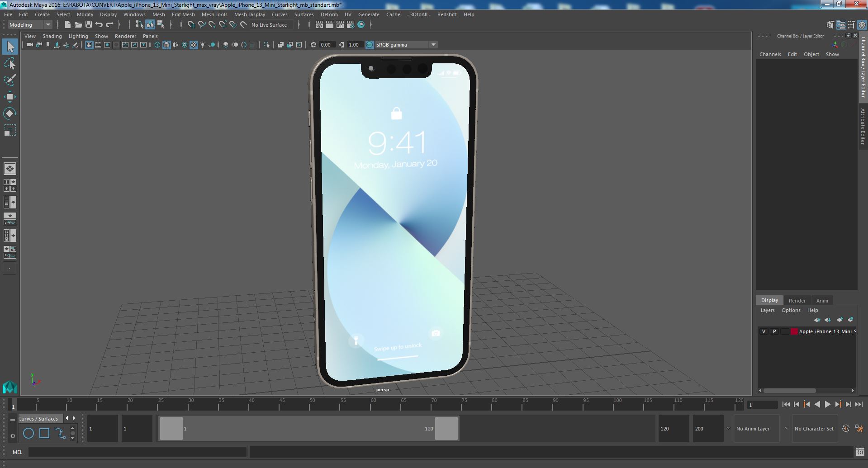Enable select by hierarchy mode
The width and height of the screenshot is (868, 468).
pos(139,25)
